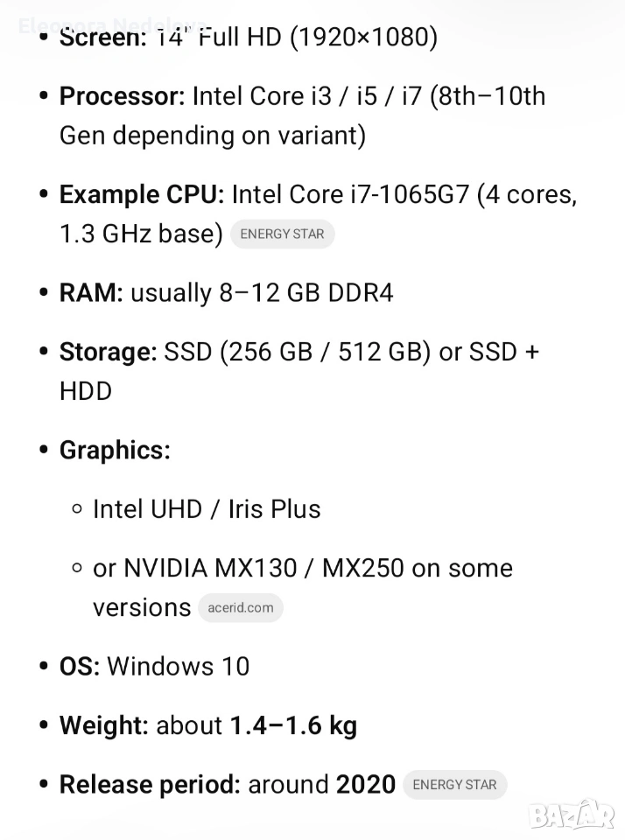Click the Eleonora Nedelova watermark text
The image size is (625, 840).
tap(112, 24)
